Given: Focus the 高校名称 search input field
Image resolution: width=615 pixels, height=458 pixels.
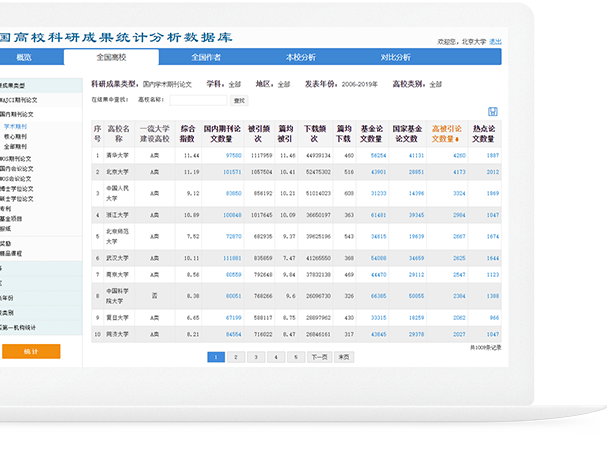Looking at the screenshot, I should point(198,100).
